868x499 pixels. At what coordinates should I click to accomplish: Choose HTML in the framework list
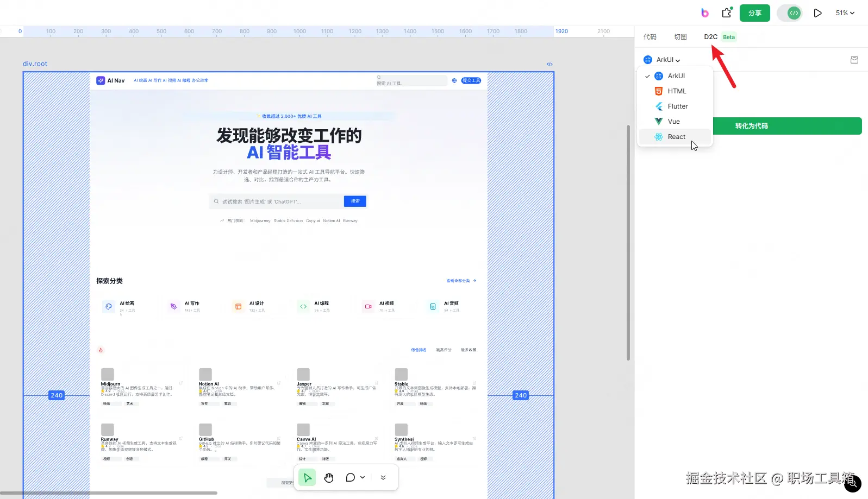tap(675, 91)
